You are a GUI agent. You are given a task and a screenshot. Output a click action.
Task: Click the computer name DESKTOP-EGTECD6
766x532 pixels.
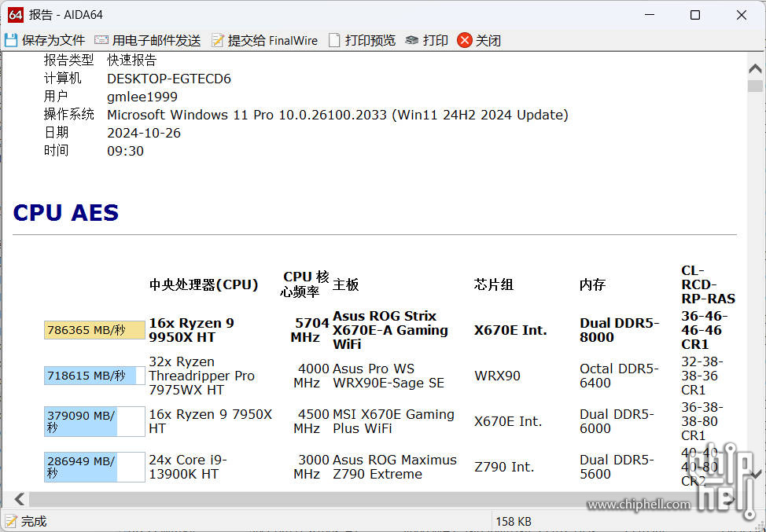point(169,79)
